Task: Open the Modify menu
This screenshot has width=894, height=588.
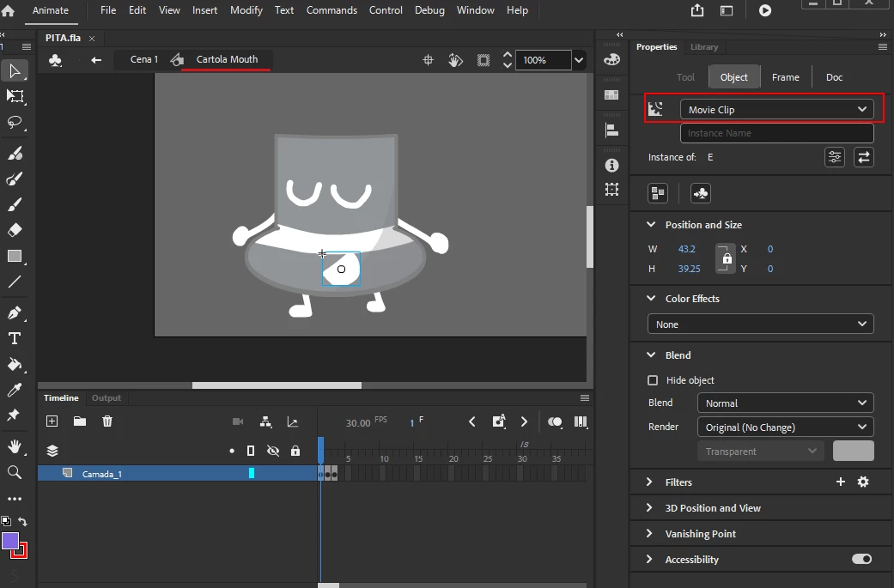Action: pos(246,10)
